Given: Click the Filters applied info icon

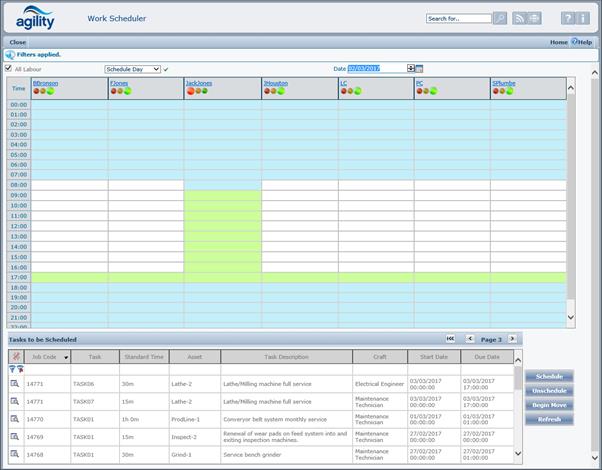Looking at the screenshot, I should point(10,55).
